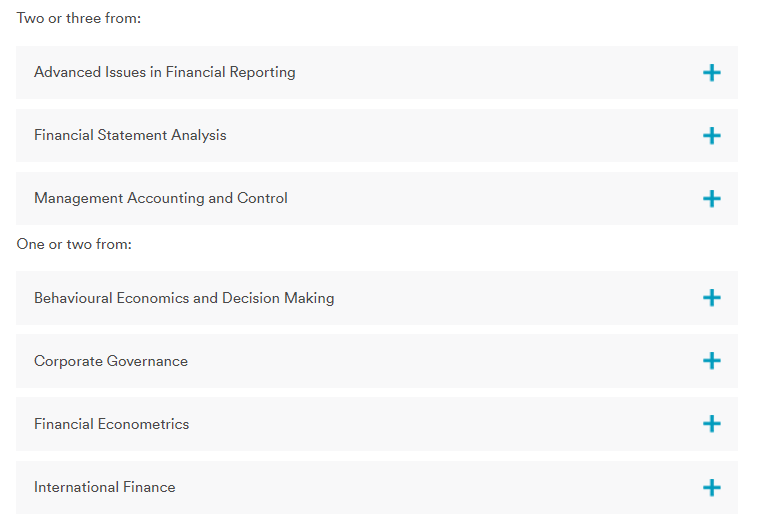Select the Behavioural Economics and Decision Making title
The image size is (761, 525).
coord(184,298)
